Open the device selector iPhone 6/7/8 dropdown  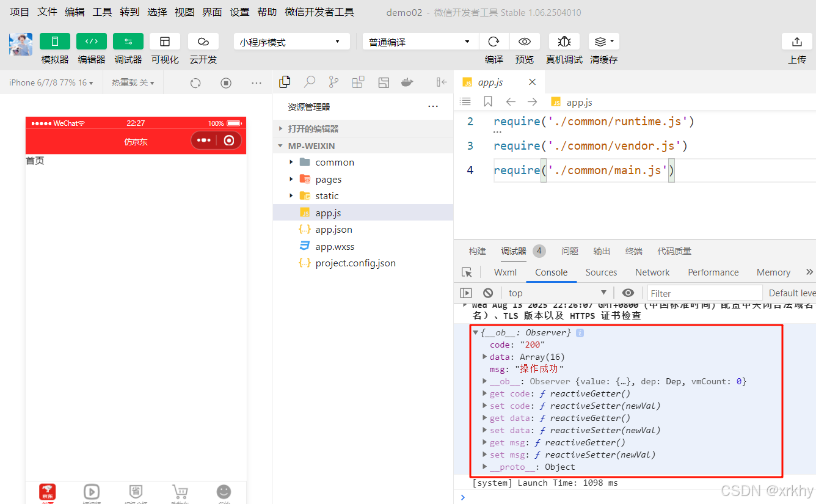pyautogui.click(x=51, y=82)
